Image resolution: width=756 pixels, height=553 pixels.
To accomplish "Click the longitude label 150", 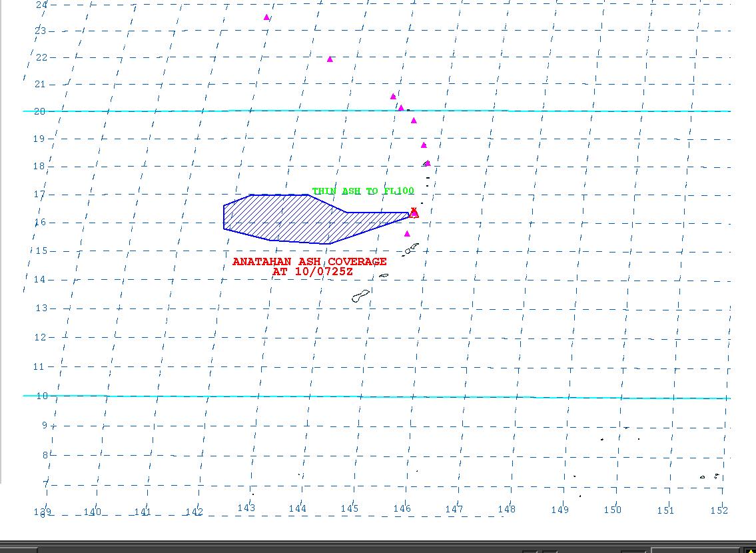I will (613, 509).
